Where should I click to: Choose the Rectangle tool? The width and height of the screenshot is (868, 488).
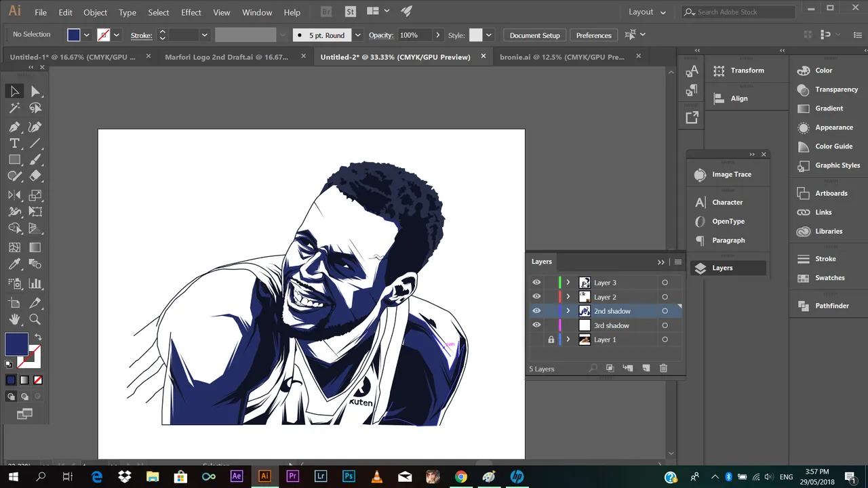coord(14,160)
